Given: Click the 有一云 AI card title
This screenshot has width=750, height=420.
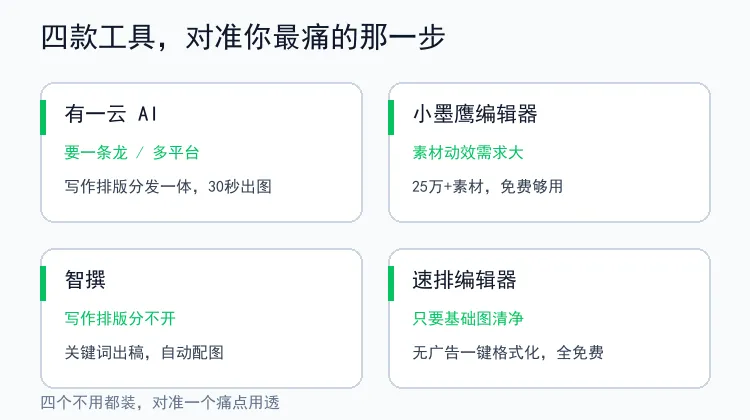Looking at the screenshot, I should point(111,114).
